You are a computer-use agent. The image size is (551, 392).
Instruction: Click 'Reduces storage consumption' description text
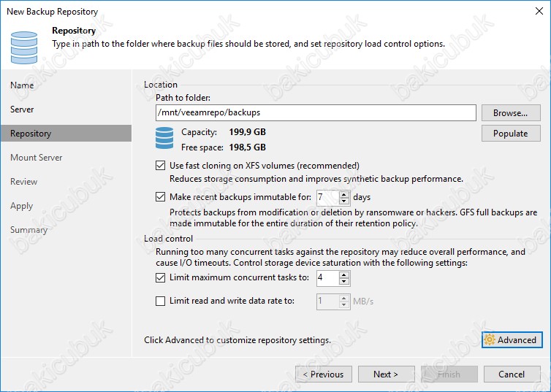316,179
